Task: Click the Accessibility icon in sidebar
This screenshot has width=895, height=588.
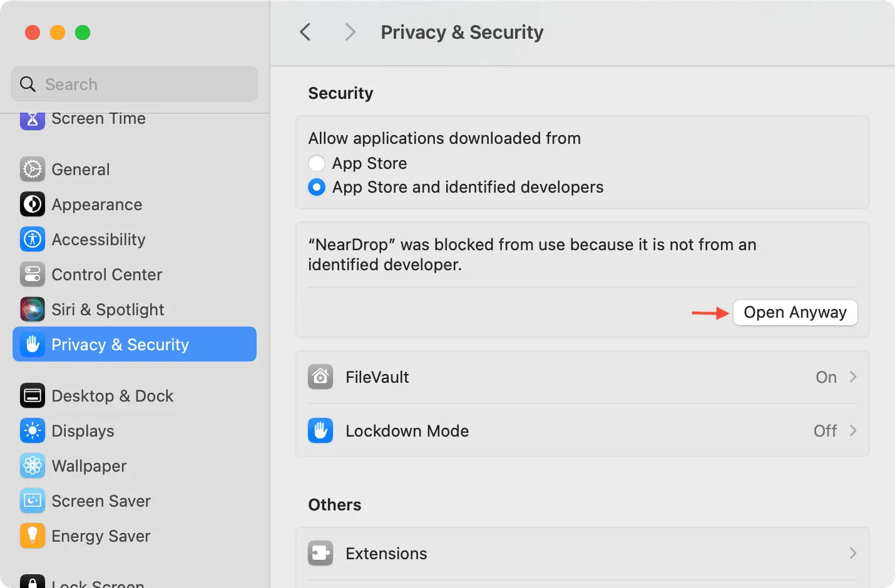Action: click(33, 239)
